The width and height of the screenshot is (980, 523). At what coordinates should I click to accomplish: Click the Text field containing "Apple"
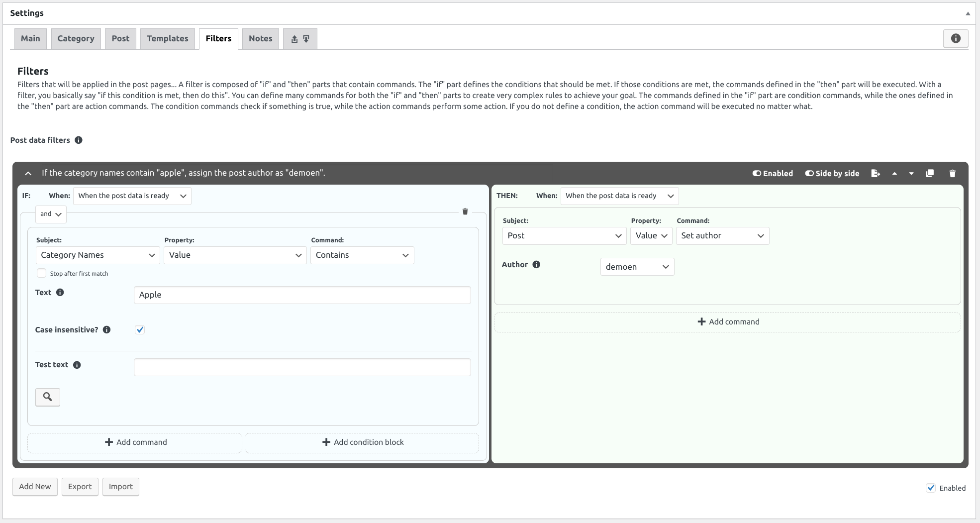point(302,295)
